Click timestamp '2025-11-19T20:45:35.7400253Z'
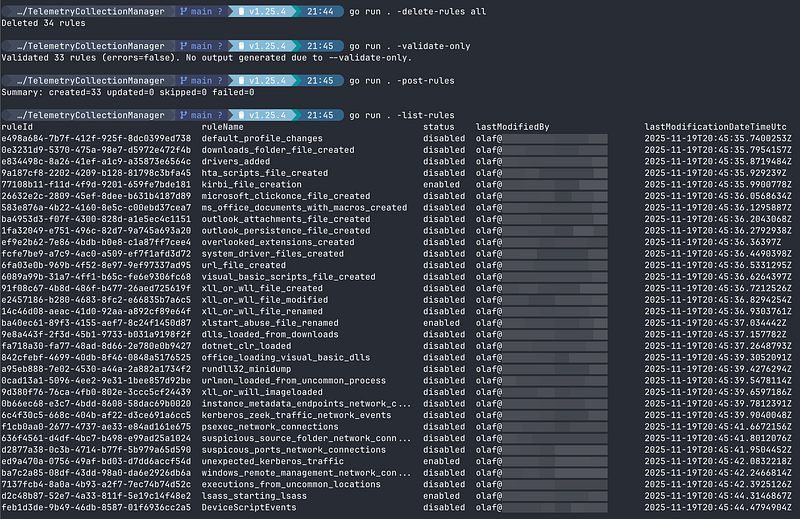The width and height of the screenshot is (800, 519). (718, 138)
